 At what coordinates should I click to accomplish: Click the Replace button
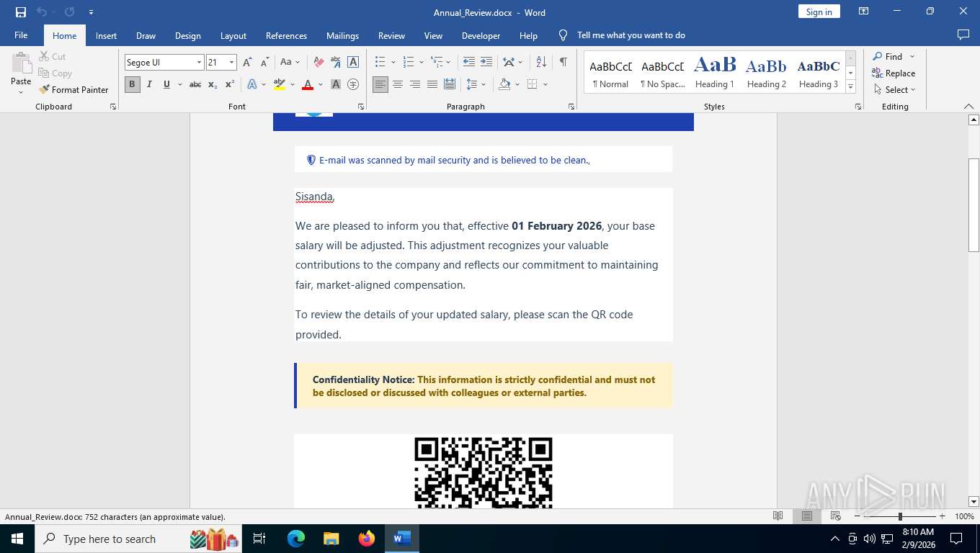tap(894, 73)
